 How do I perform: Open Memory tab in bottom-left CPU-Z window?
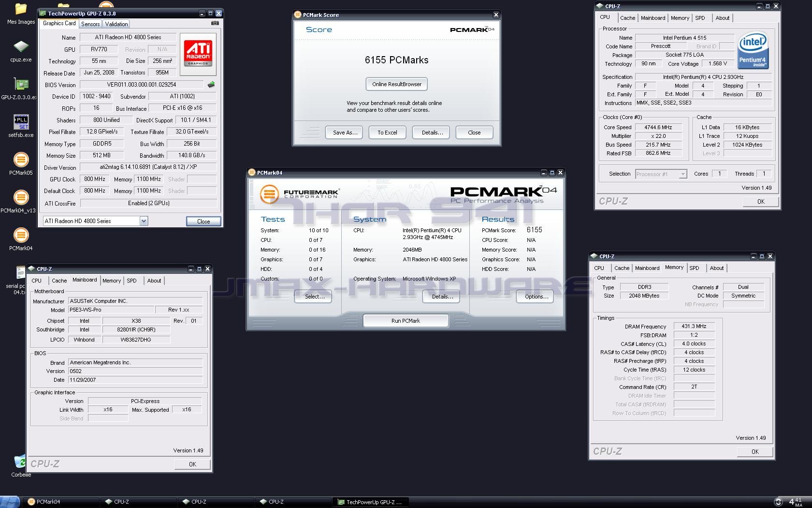[x=112, y=281]
